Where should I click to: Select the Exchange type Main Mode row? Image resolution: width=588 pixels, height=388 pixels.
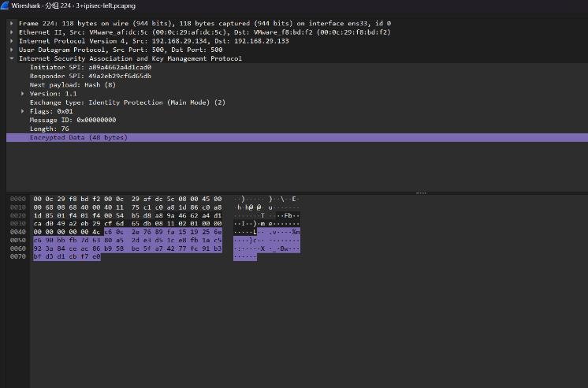point(128,103)
